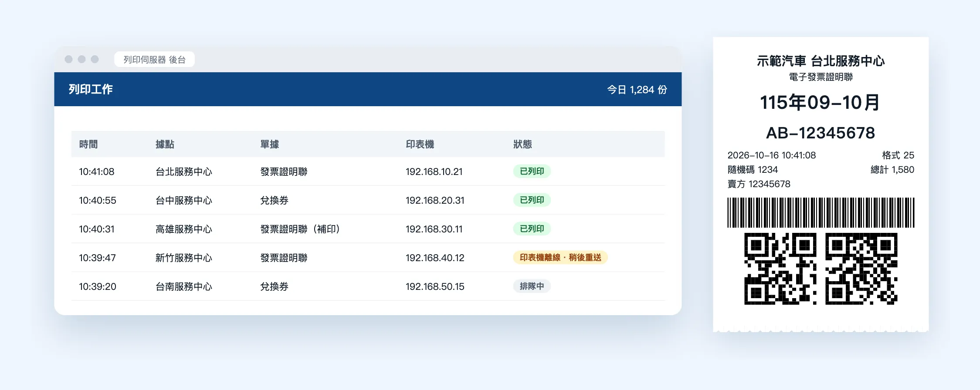The width and height of the screenshot is (980, 390).
Task: Click printer IP 192.168.20.31
Action: click(435, 200)
